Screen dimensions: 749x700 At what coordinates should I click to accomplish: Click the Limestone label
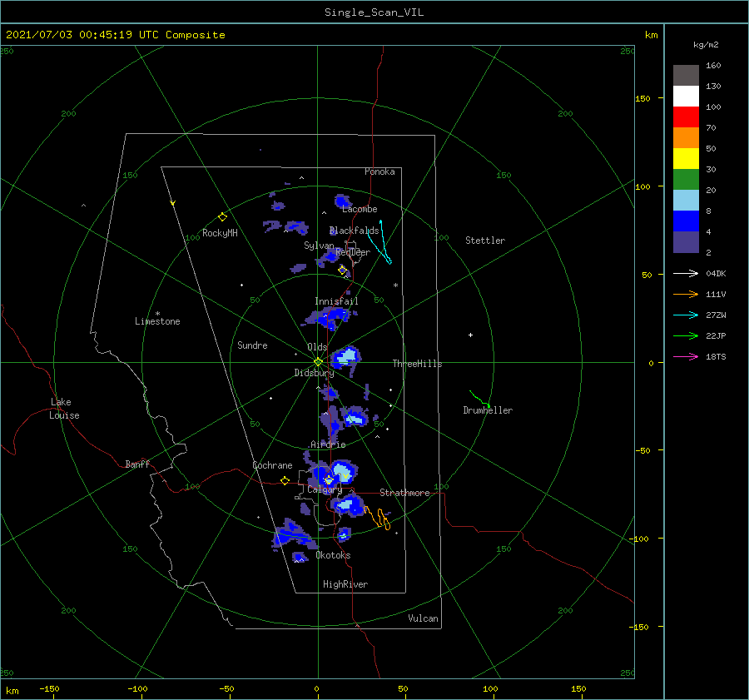157,321
